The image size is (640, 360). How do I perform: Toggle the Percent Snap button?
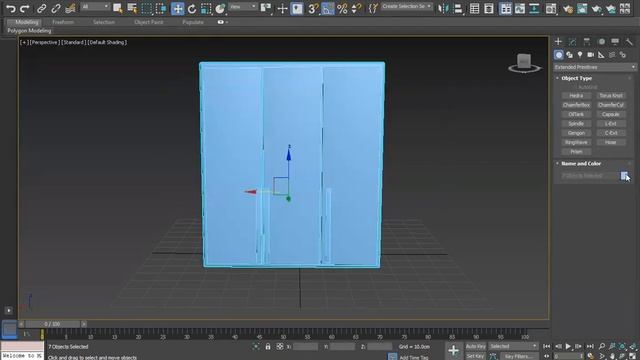(x=342, y=8)
